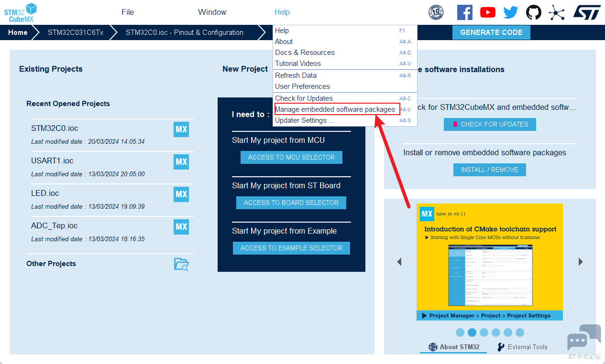Show next banner with right arrow
The image size is (605, 364).
pos(581,262)
